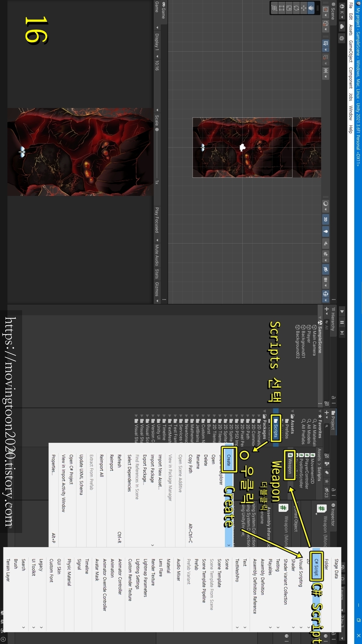Select the Scripts folder in Project

tap(276, 428)
